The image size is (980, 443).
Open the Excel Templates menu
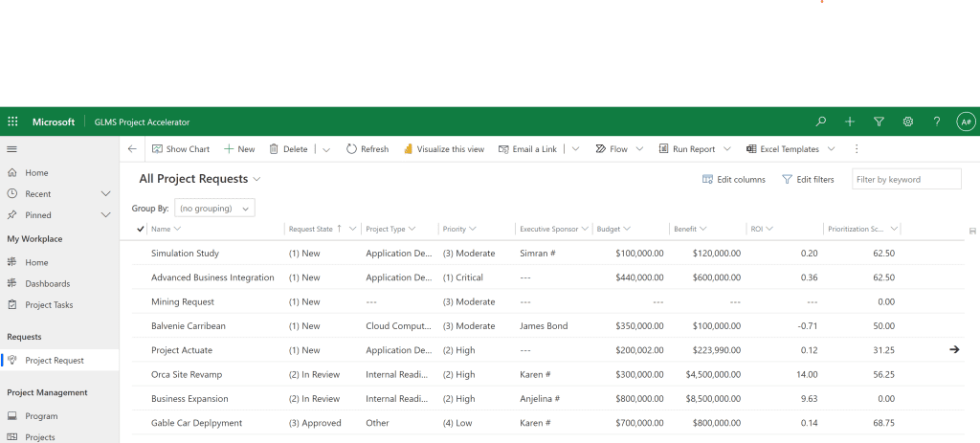(791, 149)
